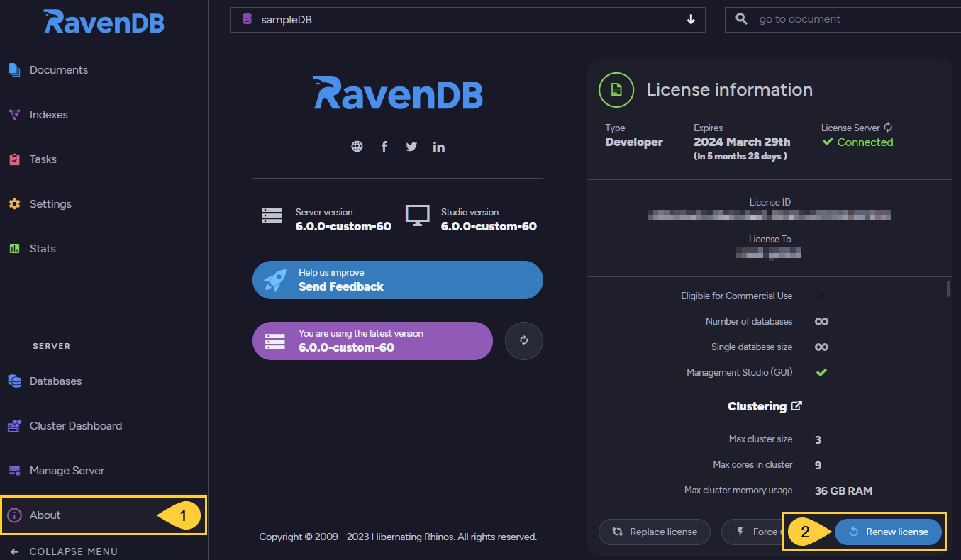Click the Connected license server status
Image resolution: width=961 pixels, height=560 pixels.
857,142
